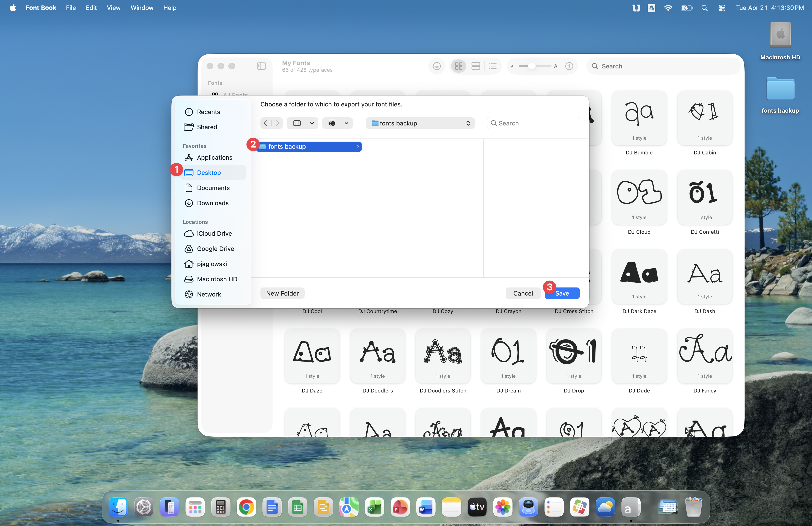
Task: Adjust the font preview size slider
Action: [532, 66]
